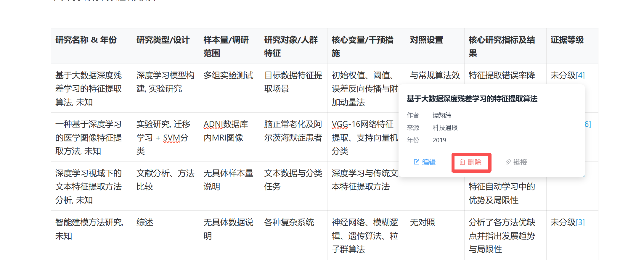Click the pencil edit icon in popup
Image resolution: width=644 pixels, height=273 pixels.
coord(417,162)
